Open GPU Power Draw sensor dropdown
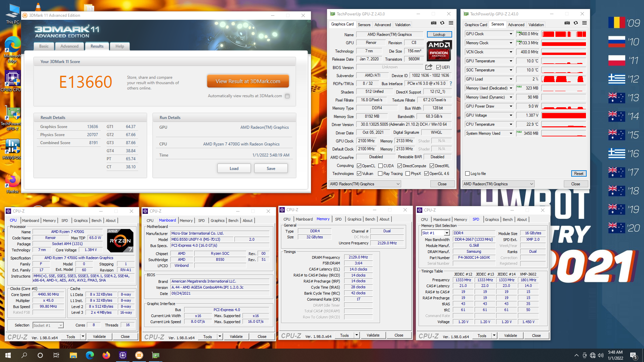The width and height of the screenshot is (644, 362). tap(511, 106)
